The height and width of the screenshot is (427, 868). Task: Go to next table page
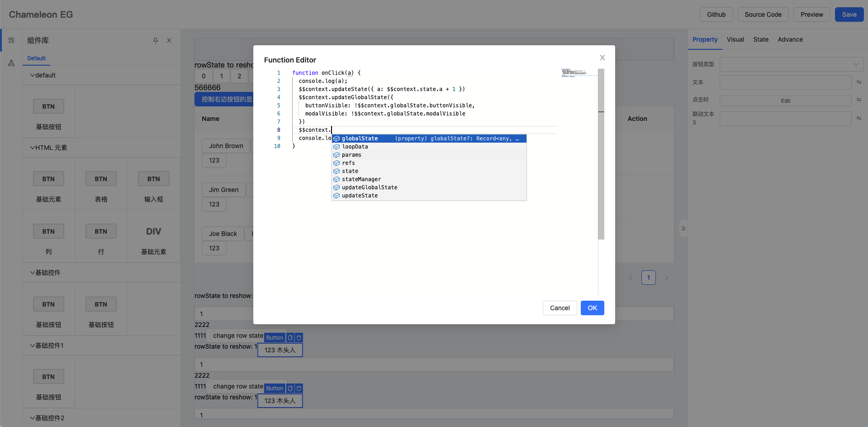coord(667,278)
